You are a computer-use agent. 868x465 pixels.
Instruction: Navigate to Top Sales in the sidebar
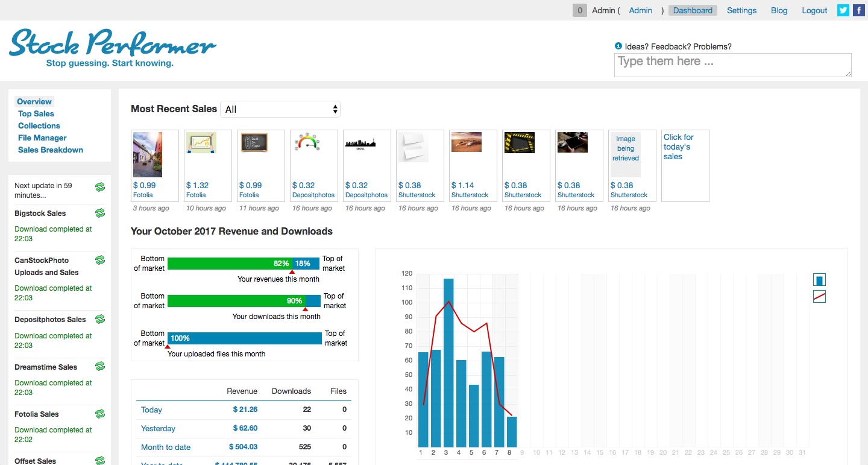coord(36,113)
